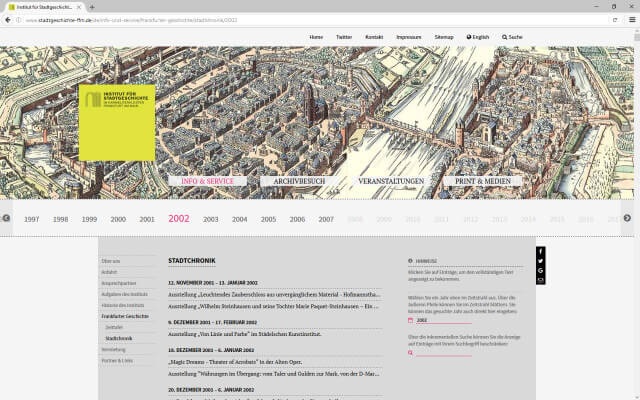Open ARCHIVBESUCH menu
Image resolution: width=640 pixels, height=400 pixels.
(299, 181)
